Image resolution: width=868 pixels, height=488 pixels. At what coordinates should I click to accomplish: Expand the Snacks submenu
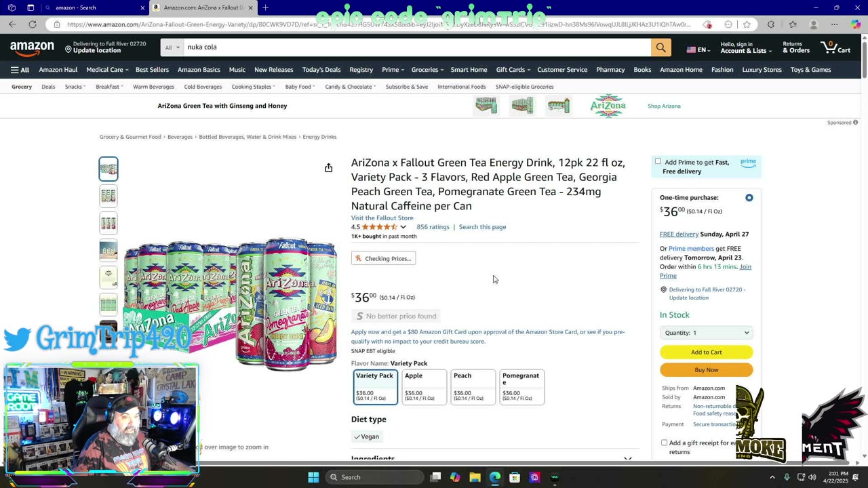tap(75, 87)
